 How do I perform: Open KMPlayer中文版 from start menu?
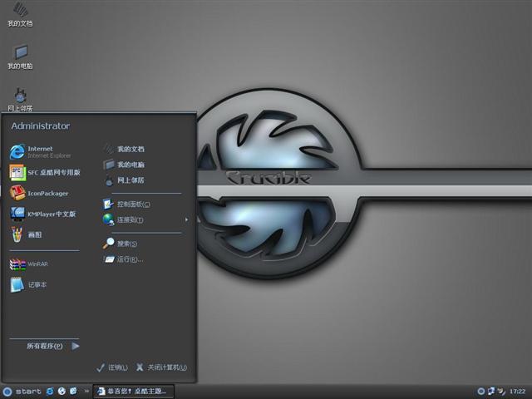pyautogui.click(x=42, y=214)
